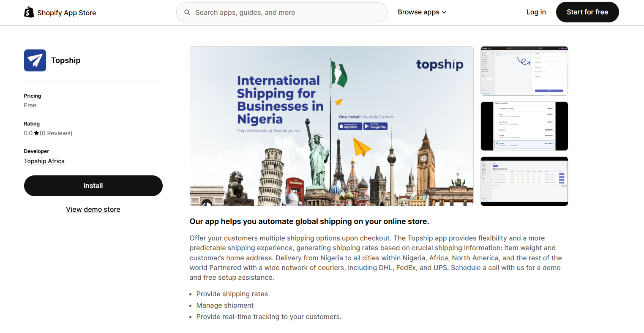Click the Log in link

[536, 12]
